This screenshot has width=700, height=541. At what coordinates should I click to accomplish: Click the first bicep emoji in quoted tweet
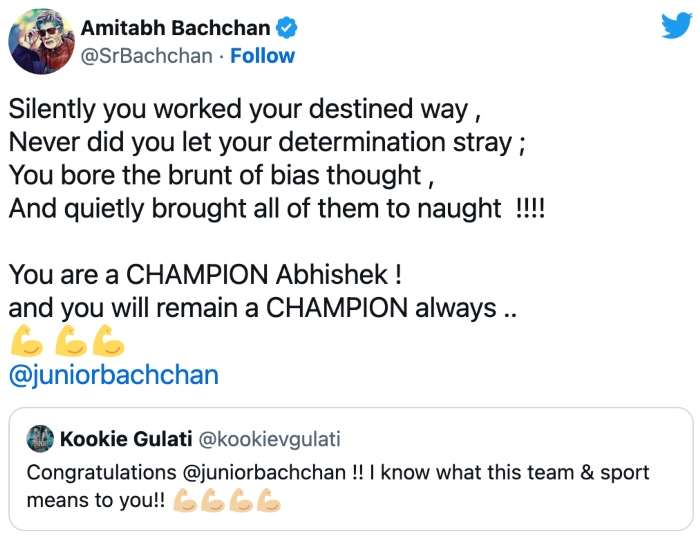[185, 500]
